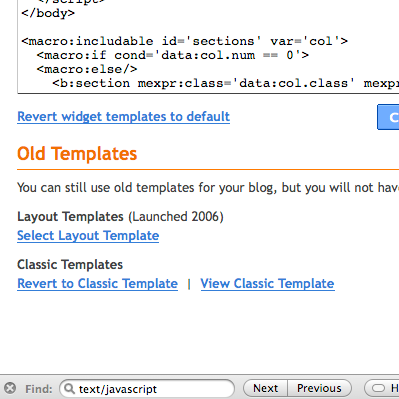The height and width of the screenshot is (399, 399).
Task: Open Revert widget templates to default link
Action: pos(123,117)
